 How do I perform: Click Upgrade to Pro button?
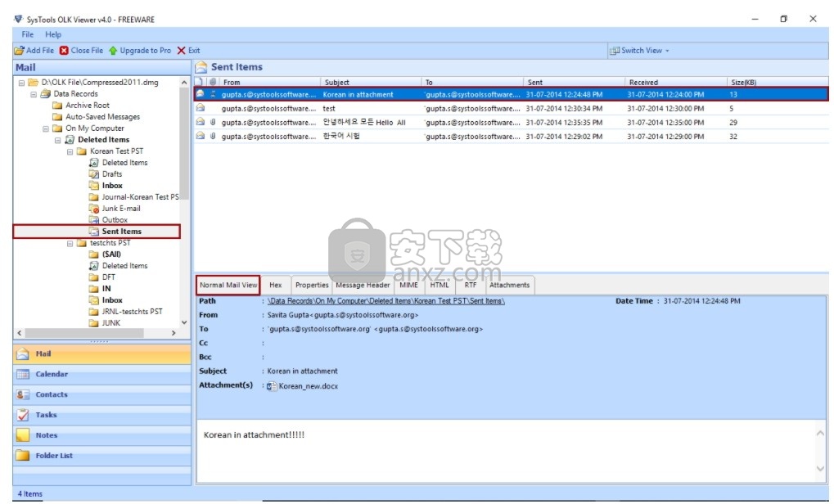pos(140,51)
